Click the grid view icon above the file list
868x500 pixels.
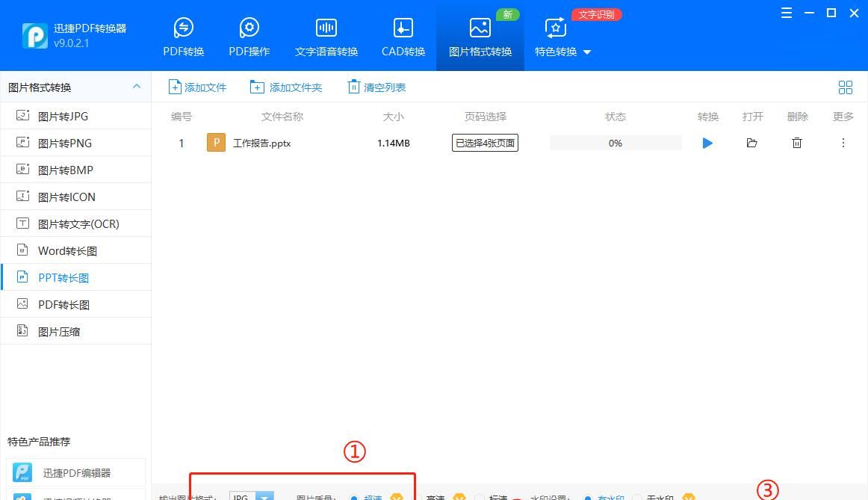[845, 87]
